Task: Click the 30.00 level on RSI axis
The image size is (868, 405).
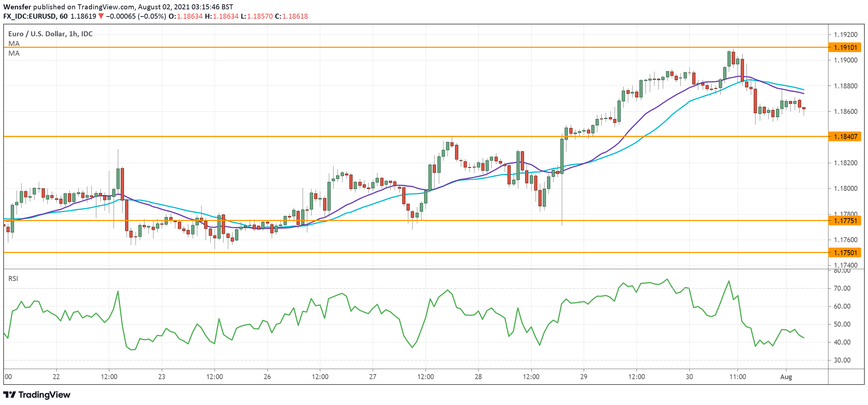Action: click(842, 360)
